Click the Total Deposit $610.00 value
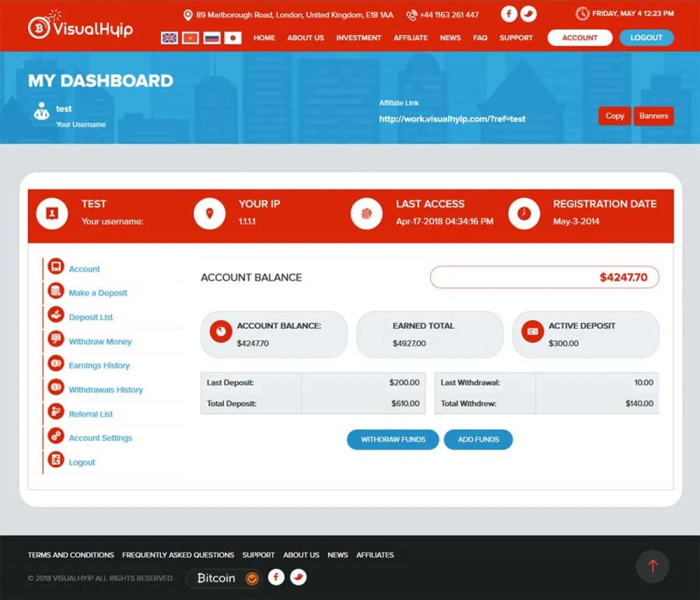This screenshot has width=700, height=600. pyautogui.click(x=405, y=403)
